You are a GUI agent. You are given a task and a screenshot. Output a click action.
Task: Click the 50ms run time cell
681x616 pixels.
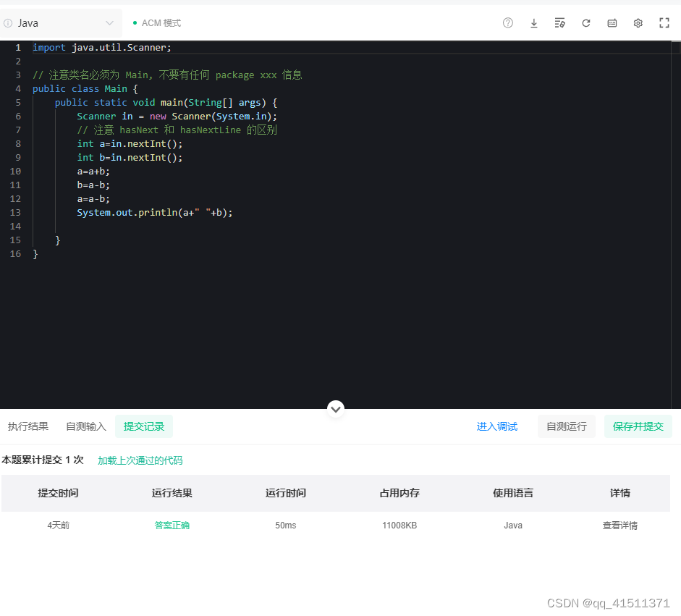[285, 526]
